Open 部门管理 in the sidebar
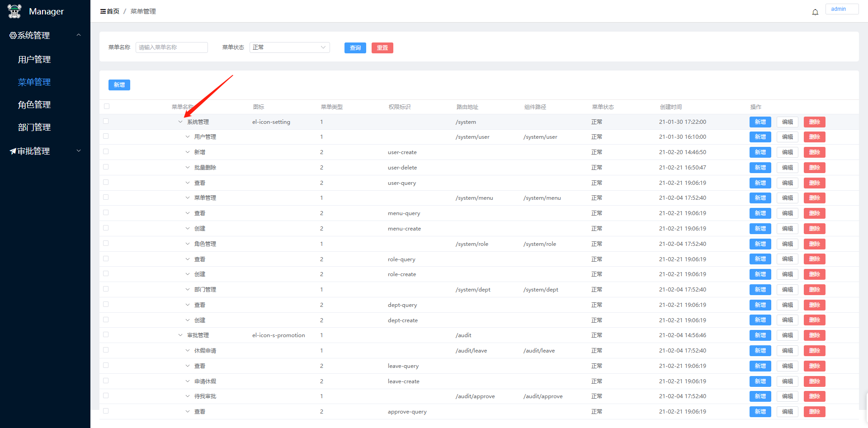 [x=34, y=127]
